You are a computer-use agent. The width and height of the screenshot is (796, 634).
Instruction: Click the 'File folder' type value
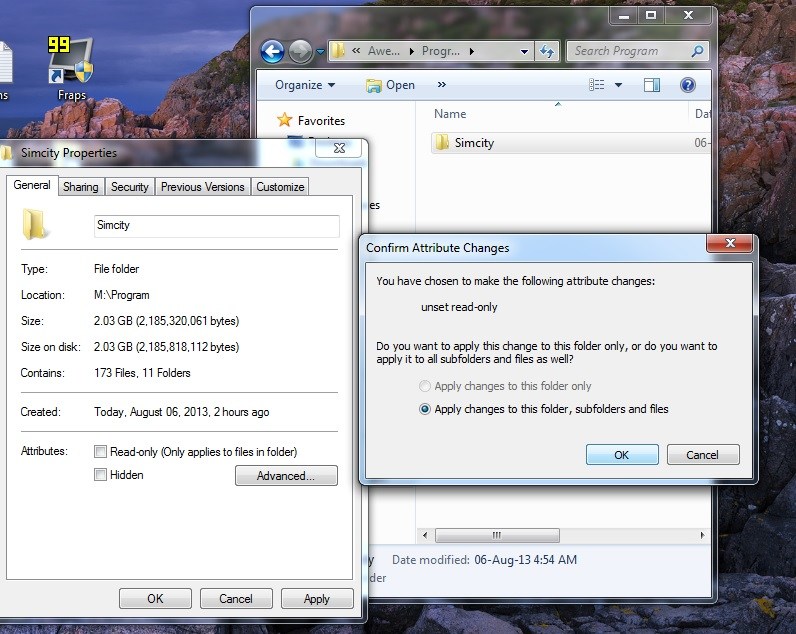pyautogui.click(x=116, y=269)
